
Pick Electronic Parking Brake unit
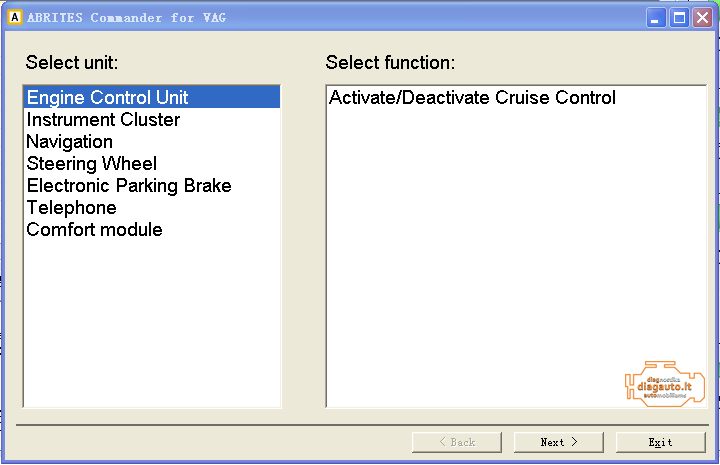[128, 186]
